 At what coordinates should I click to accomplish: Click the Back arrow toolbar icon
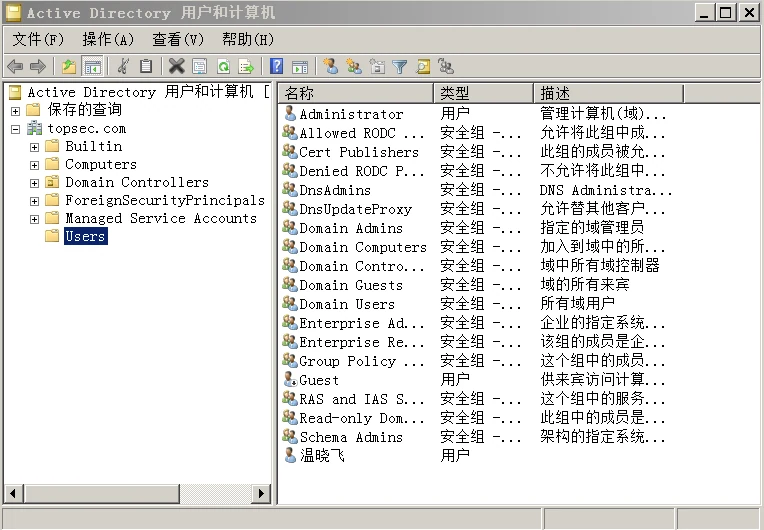point(16,66)
